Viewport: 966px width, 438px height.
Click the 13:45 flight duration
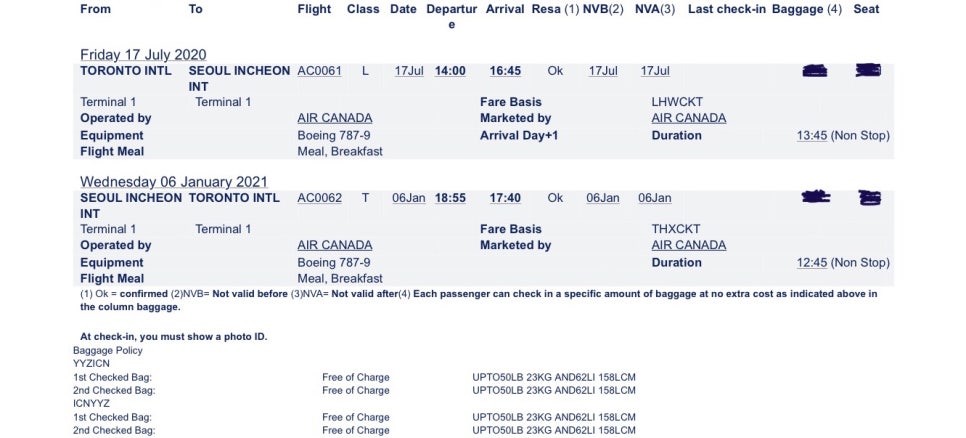point(812,136)
